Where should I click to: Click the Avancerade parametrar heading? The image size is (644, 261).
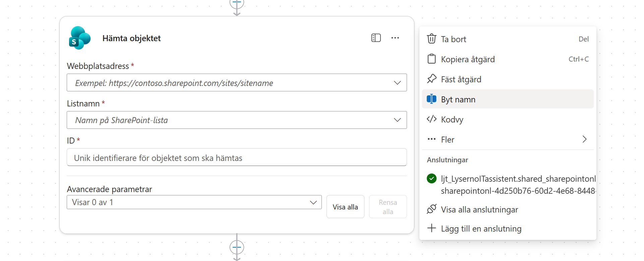[109, 189]
